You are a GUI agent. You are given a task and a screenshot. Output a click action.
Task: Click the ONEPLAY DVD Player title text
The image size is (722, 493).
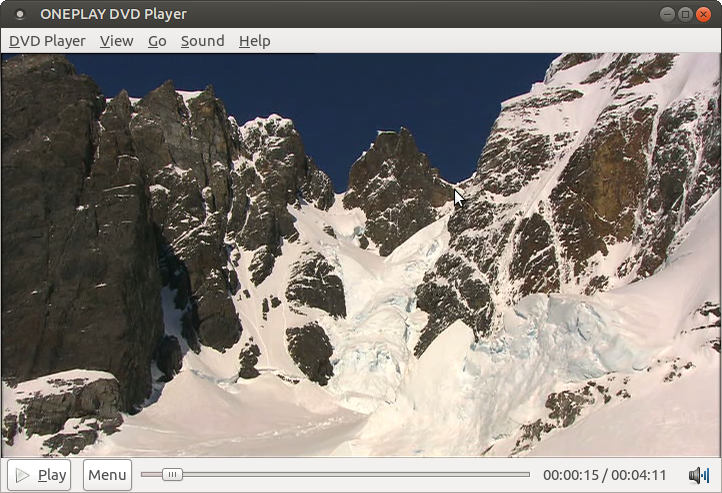pos(113,14)
